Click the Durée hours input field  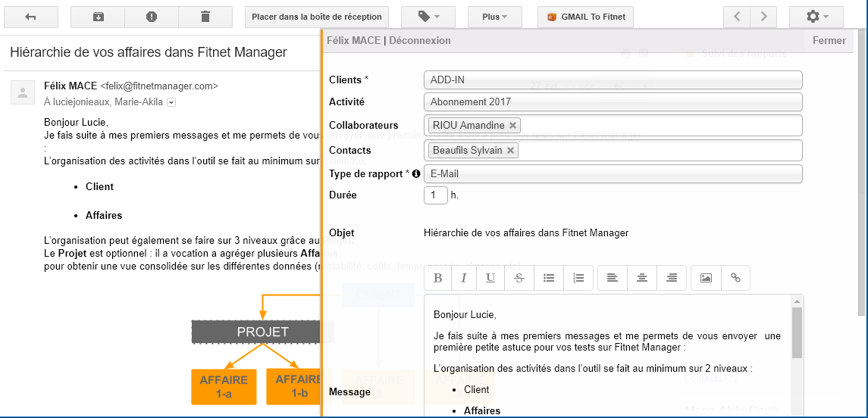(x=435, y=195)
